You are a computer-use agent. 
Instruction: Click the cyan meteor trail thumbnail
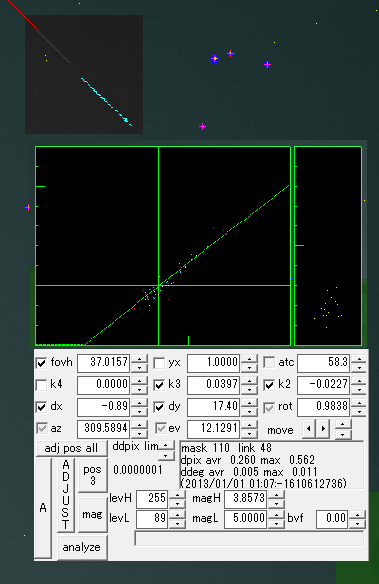[x=84, y=74]
